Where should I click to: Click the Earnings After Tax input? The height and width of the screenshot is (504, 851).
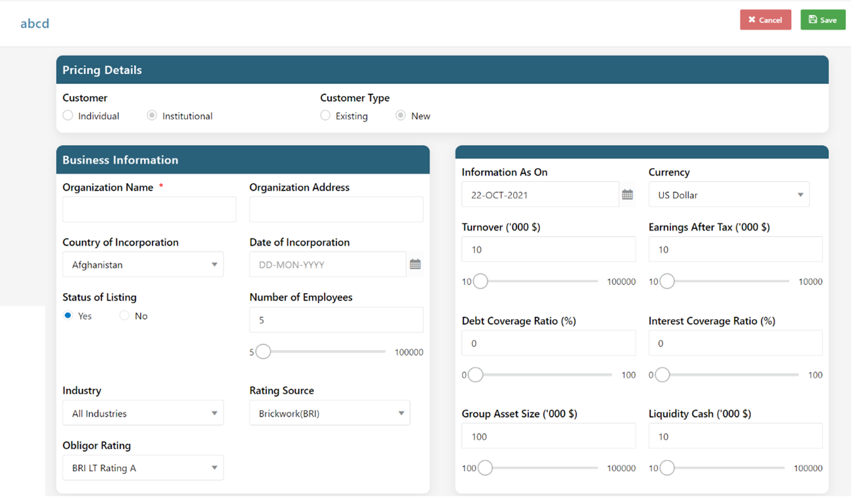(x=735, y=250)
